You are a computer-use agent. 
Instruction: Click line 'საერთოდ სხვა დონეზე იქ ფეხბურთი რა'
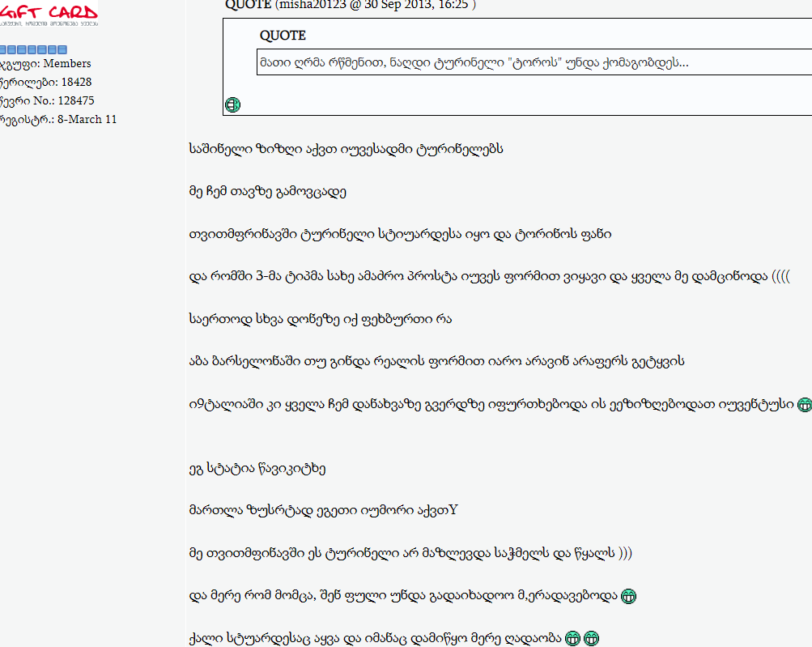[321, 319]
